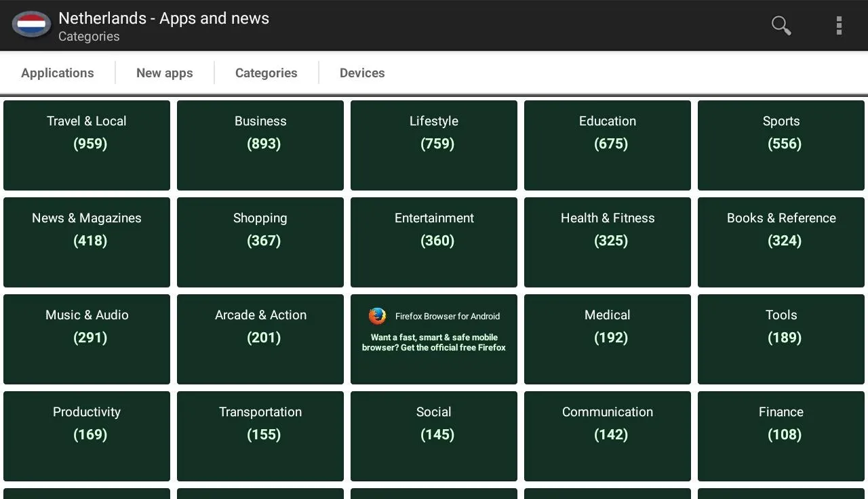Image resolution: width=868 pixels, height=499 pixels.
Task: Open the Social category tile
Action: [x=434, y=436]
